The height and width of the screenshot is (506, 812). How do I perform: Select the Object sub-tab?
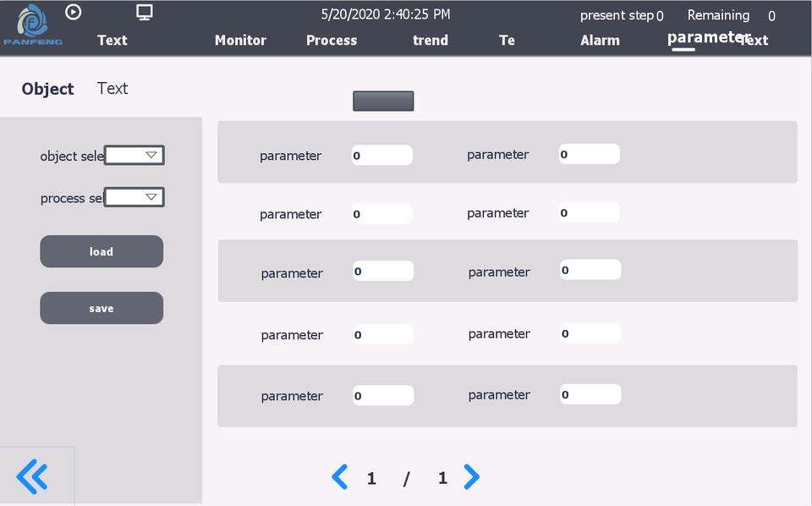[48, 89]
